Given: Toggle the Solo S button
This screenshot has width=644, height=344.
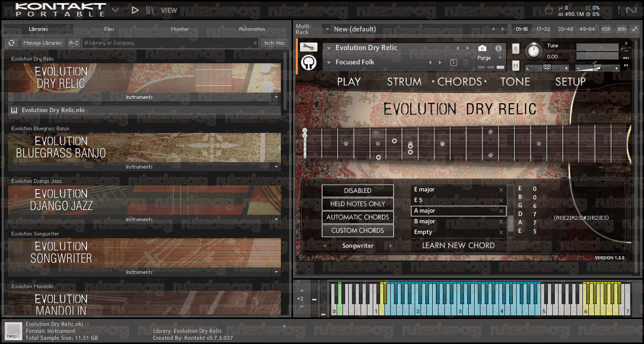Looking at the screenshot, I should tap(516, 49).
